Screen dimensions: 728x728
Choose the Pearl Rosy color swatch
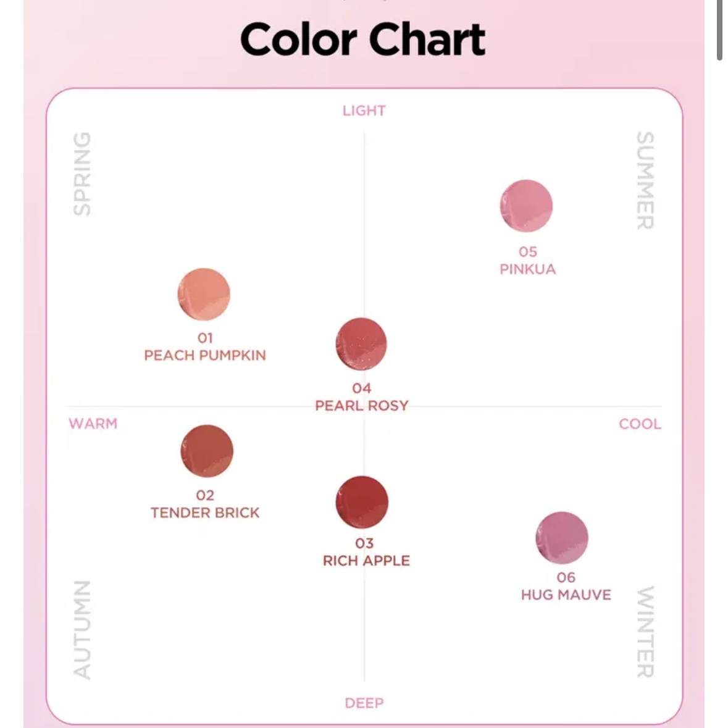click(361, 344)
